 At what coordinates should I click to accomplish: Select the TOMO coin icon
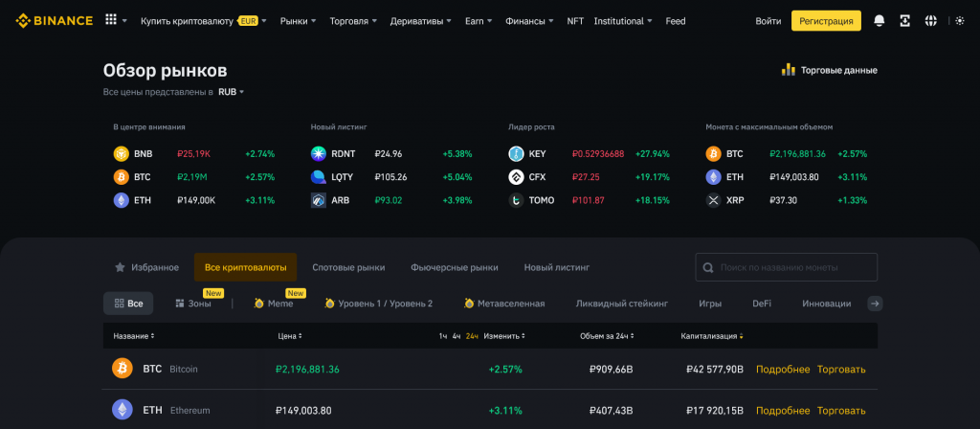(516, 200)
